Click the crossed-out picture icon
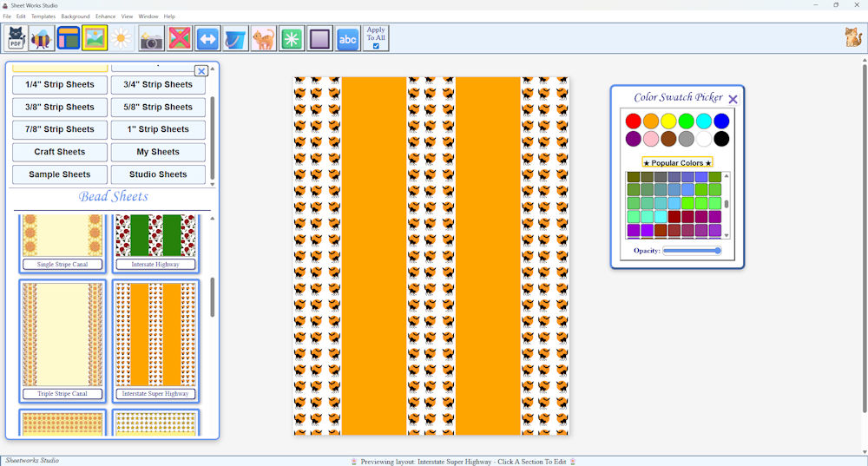868x466 pixels. tap(180, 38)
